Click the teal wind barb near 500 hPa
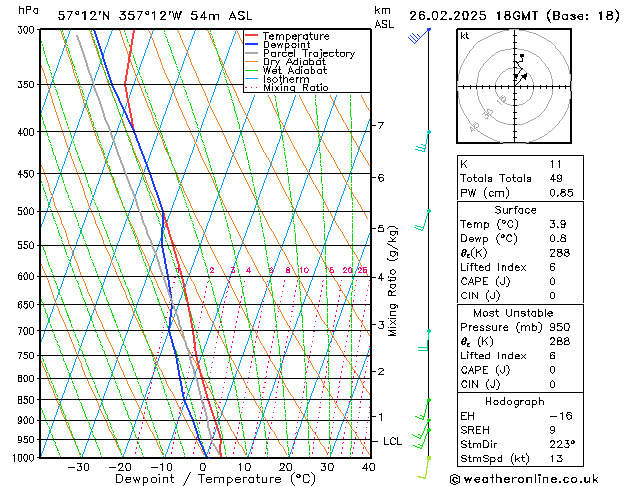This screenshot has width=629, height=486. click(422, 221)
